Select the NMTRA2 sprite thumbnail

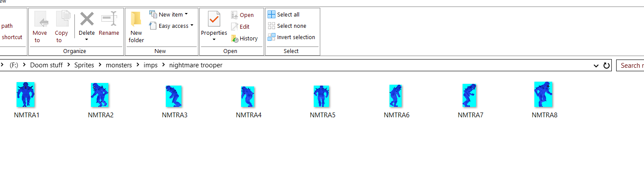[100, 95]
